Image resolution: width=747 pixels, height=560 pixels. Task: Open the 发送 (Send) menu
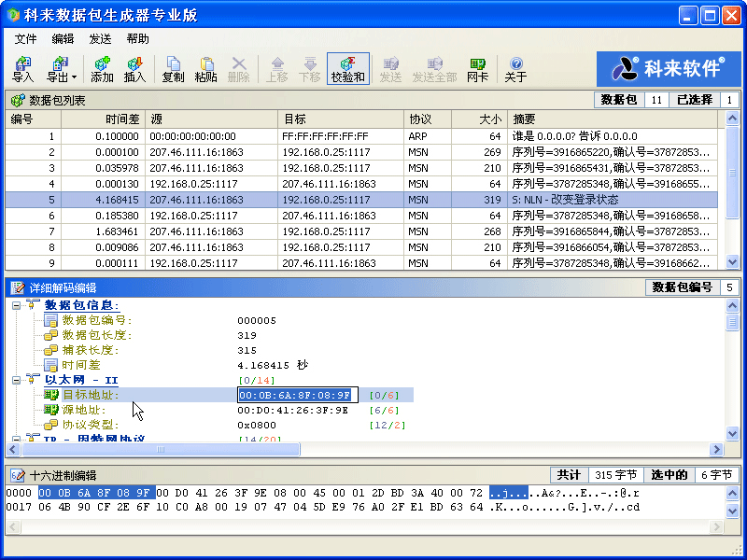pyautogui.click(x=100, y=38)
